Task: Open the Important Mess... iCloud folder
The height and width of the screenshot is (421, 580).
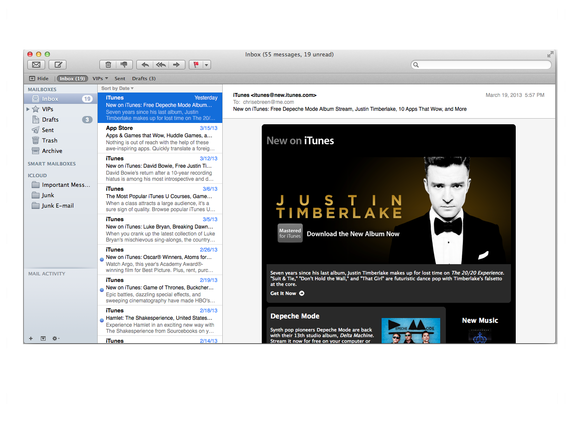Action: [x=60, y=185]
